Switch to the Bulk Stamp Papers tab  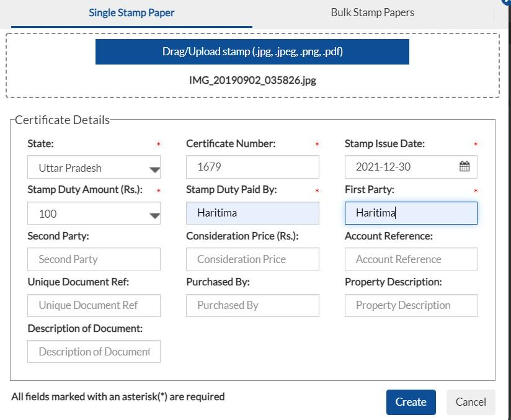tap(373, 12)
